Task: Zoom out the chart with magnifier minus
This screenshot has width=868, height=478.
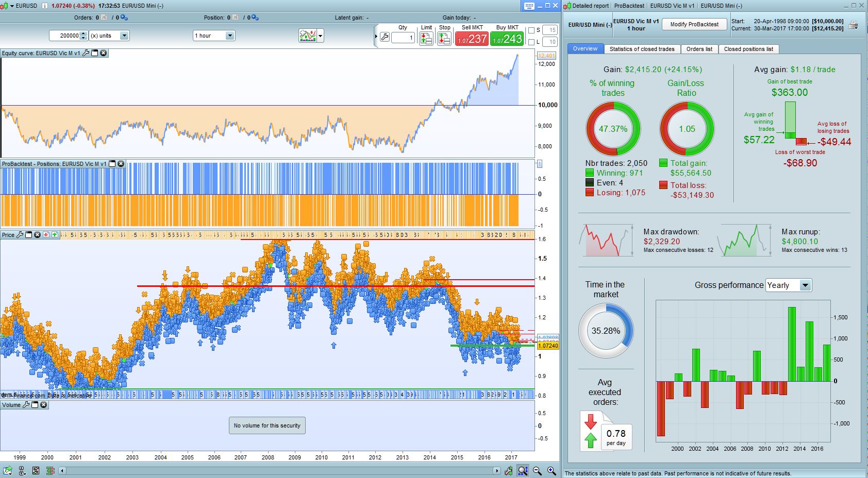Action: pos(537,470)
